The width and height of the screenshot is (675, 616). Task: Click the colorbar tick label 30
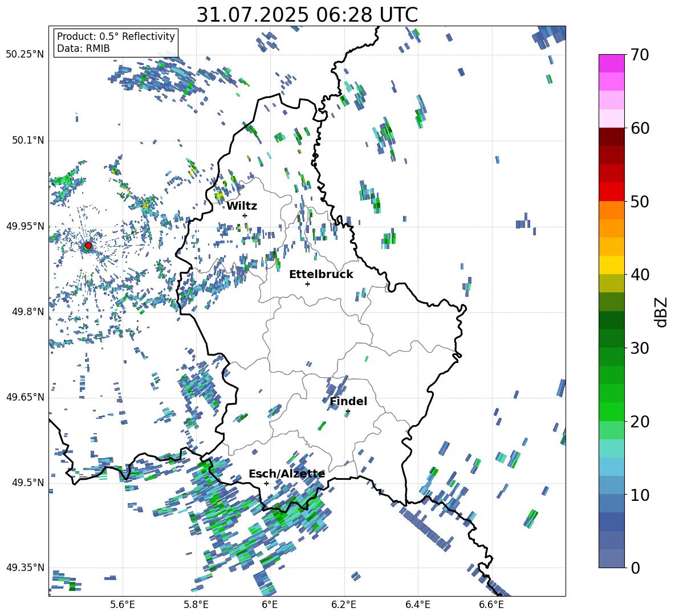click(640, 348)
